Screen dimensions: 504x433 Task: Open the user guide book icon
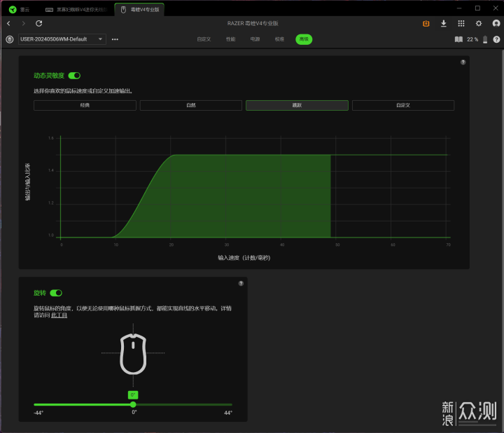[x=458, y=39]
